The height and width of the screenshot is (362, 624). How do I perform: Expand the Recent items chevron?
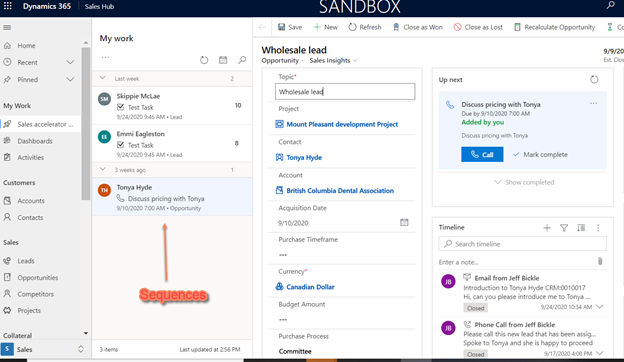point(70,62)
